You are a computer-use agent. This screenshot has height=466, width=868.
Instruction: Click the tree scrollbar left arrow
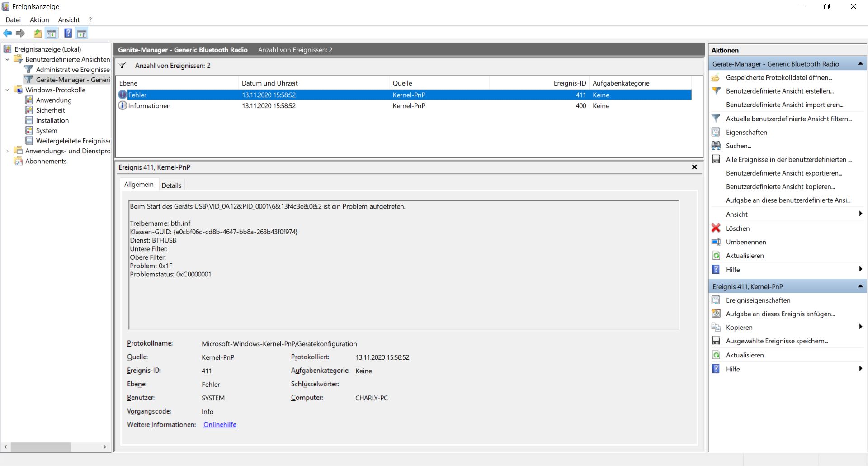5,447
